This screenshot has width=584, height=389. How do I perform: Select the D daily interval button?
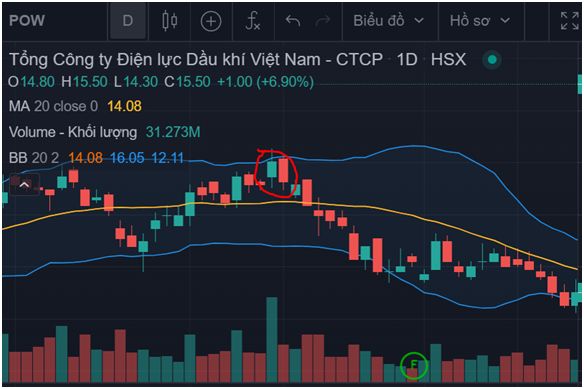click(x=127, y=20)
